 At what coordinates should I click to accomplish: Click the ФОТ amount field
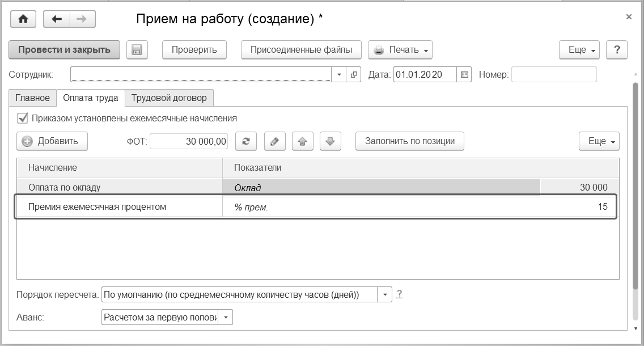[x=189, y=141]
